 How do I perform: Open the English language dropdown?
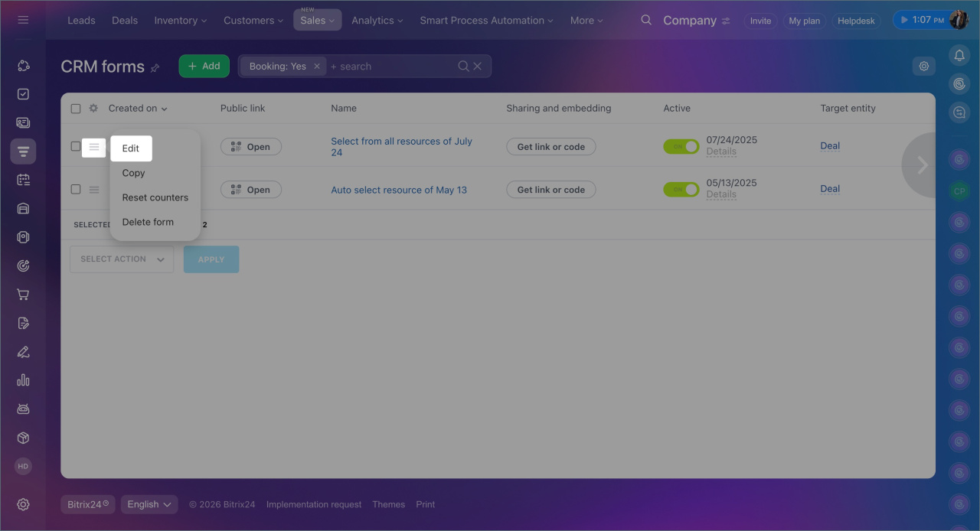pos(149,504)
